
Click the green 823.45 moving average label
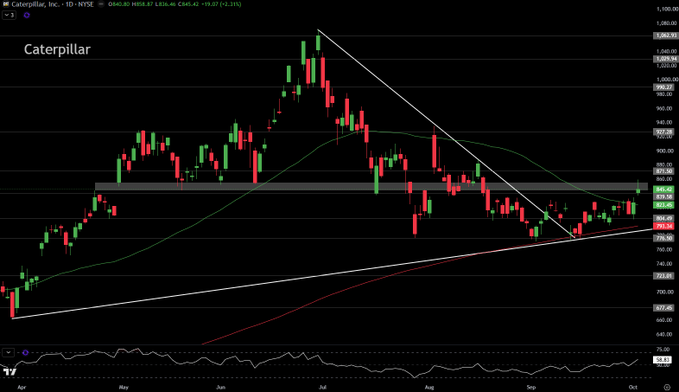(664, 205)
